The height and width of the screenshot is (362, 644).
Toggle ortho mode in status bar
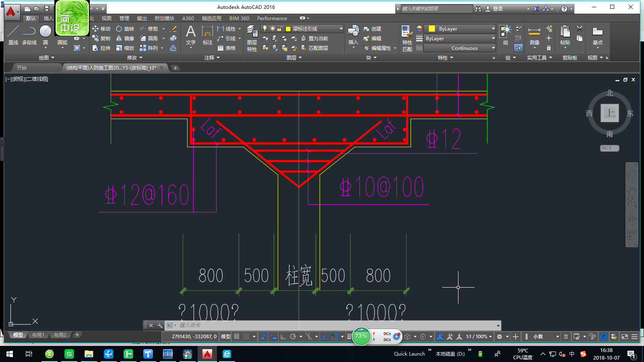coord(283,337)
